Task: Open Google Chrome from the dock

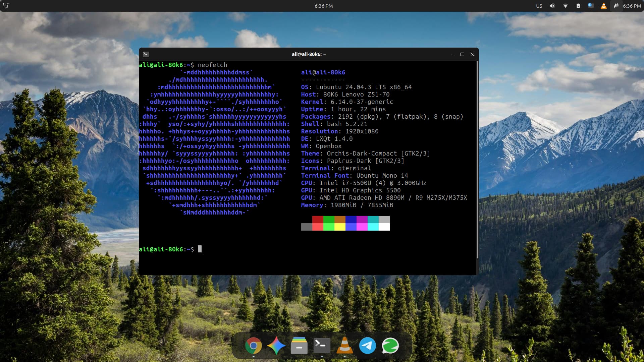Action: 253,346
